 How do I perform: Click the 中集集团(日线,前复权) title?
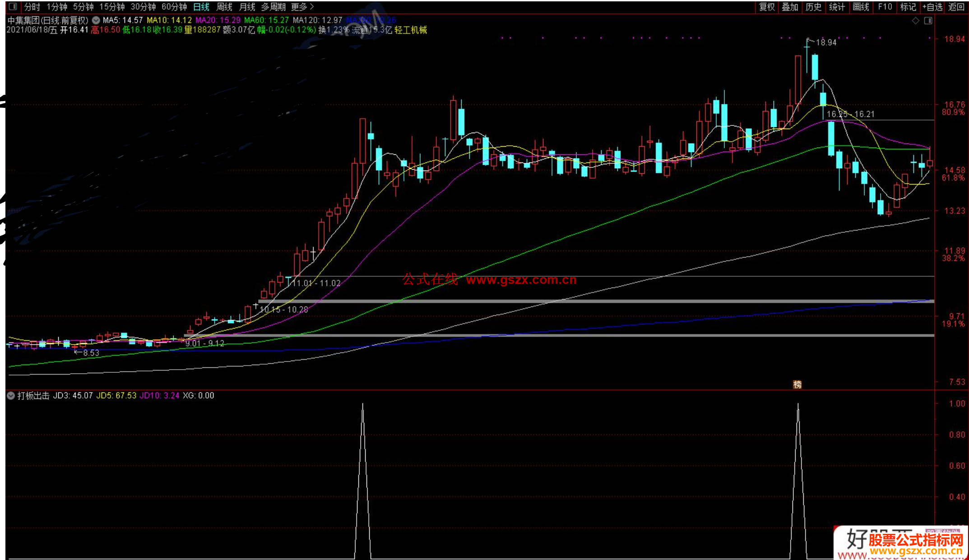click(x=48, y=20)
